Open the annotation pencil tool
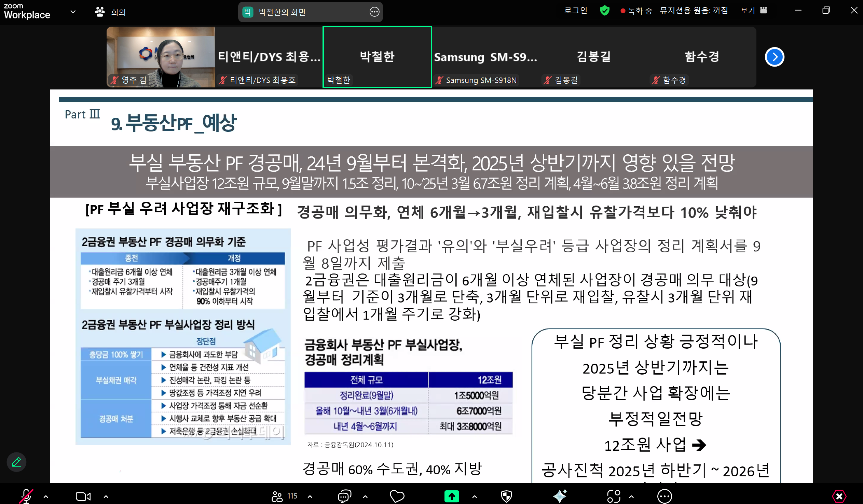The image size is (863, 504). point(16,462)
